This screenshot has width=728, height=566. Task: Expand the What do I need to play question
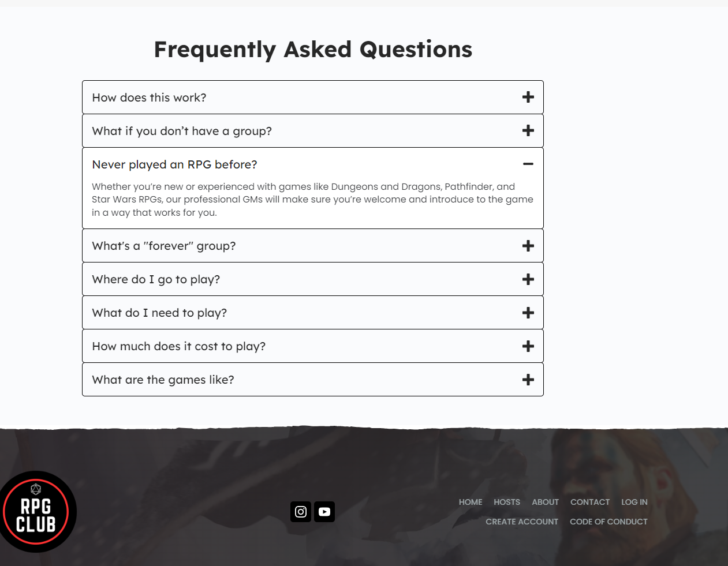pyautogui.click(x=313, y=313)
